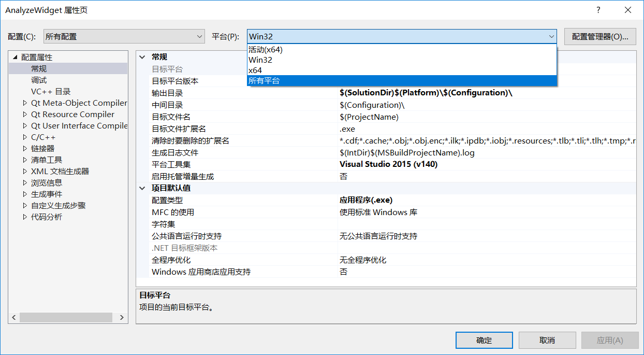Open the 配置(C) dropdown
This screenshot has height=355, width=644.
124,36
